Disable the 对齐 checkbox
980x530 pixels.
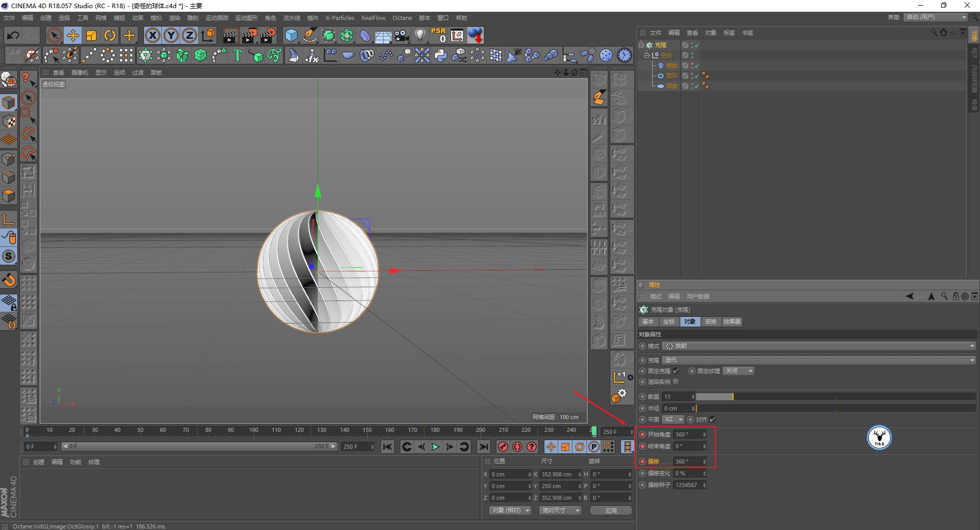tap(713, 419)
